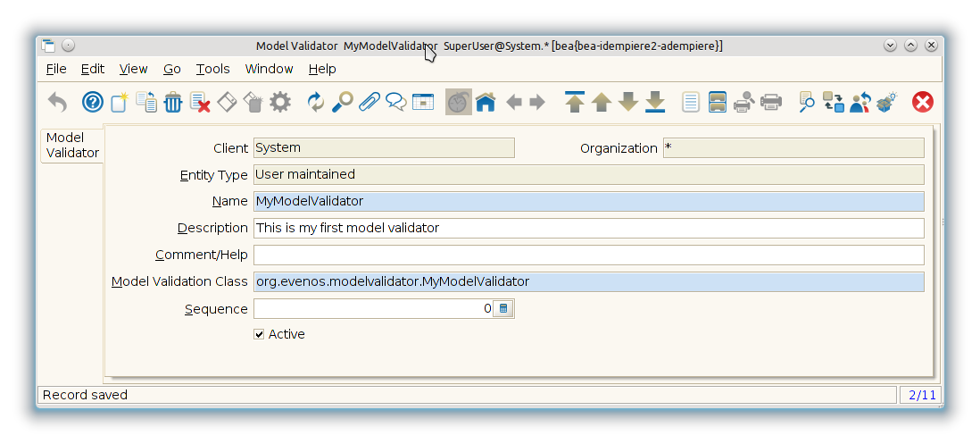Image resolution: width=980 pixels, height=444 pixels.
Task: Click the Requery refresh arrows icon
Action: pyautogui.click(x=316, y=103)
